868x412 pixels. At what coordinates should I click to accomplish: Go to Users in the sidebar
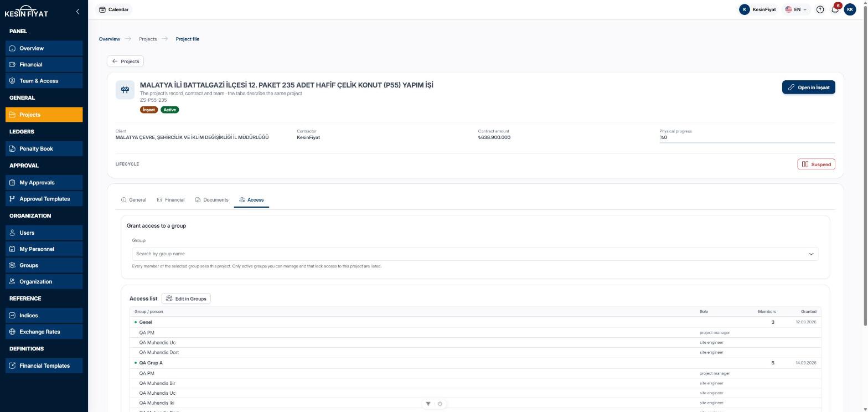pos(44,233)
